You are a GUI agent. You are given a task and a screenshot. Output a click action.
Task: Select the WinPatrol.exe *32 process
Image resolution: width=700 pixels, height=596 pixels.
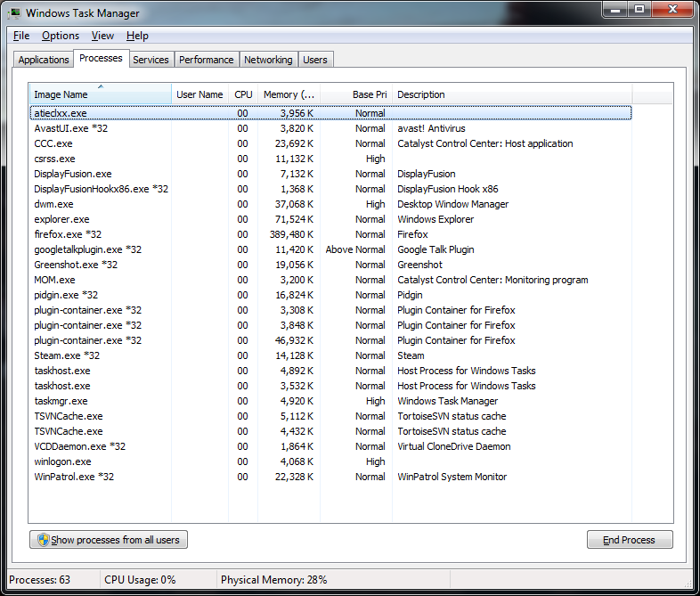330,478
